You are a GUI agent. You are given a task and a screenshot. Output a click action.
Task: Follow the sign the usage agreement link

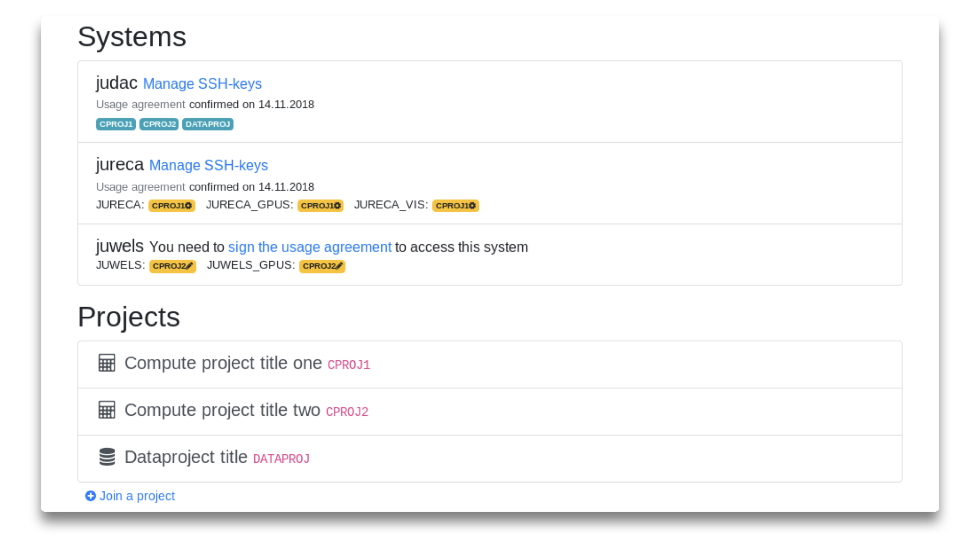(309, 247)
